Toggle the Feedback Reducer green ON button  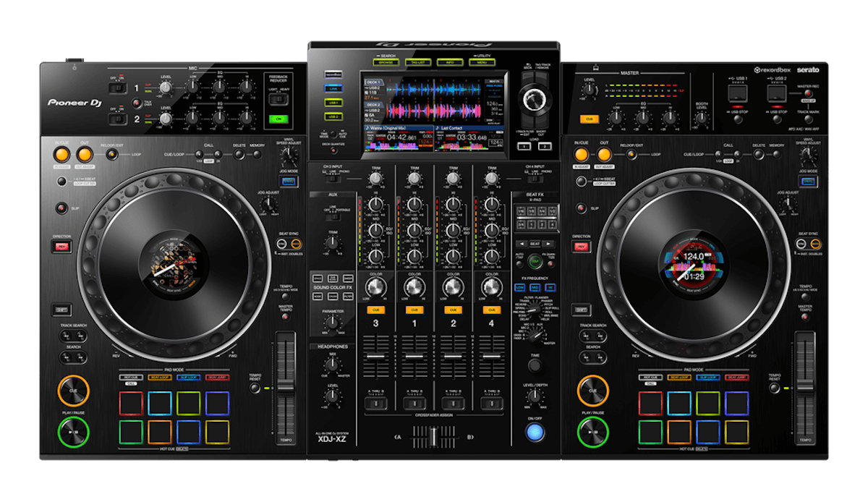coord(277,119)
